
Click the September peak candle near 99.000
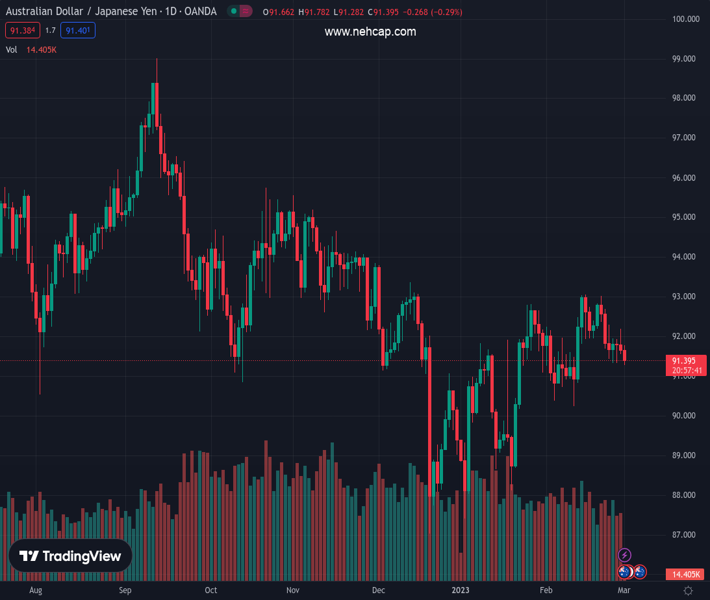pyautogui.click(x=157, y=104)
